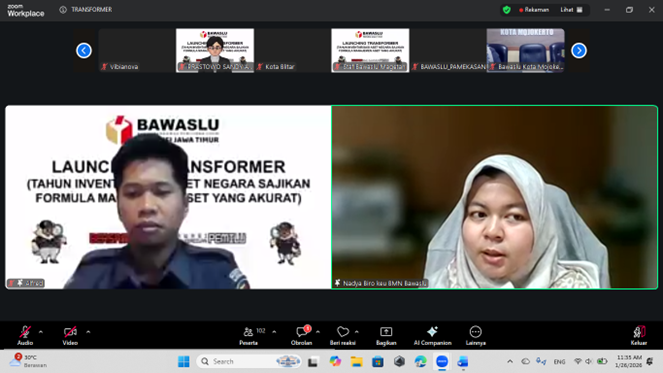Start the Video camera
663x373 pixels.
click(70, 336)
